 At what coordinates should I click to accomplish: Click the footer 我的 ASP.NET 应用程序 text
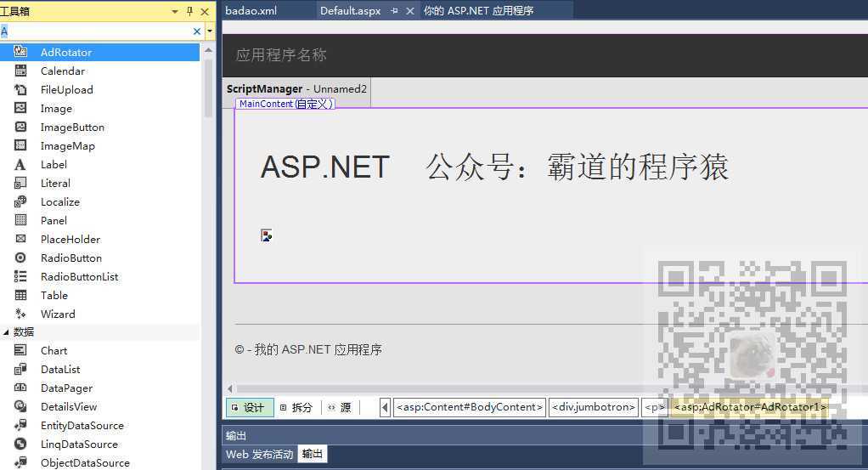(x=318, y=349)
